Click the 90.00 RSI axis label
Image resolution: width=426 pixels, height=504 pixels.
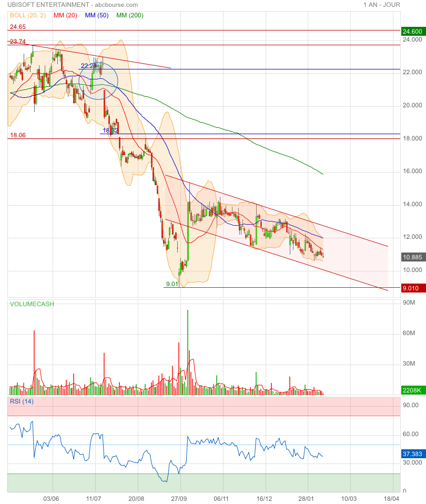411,405
